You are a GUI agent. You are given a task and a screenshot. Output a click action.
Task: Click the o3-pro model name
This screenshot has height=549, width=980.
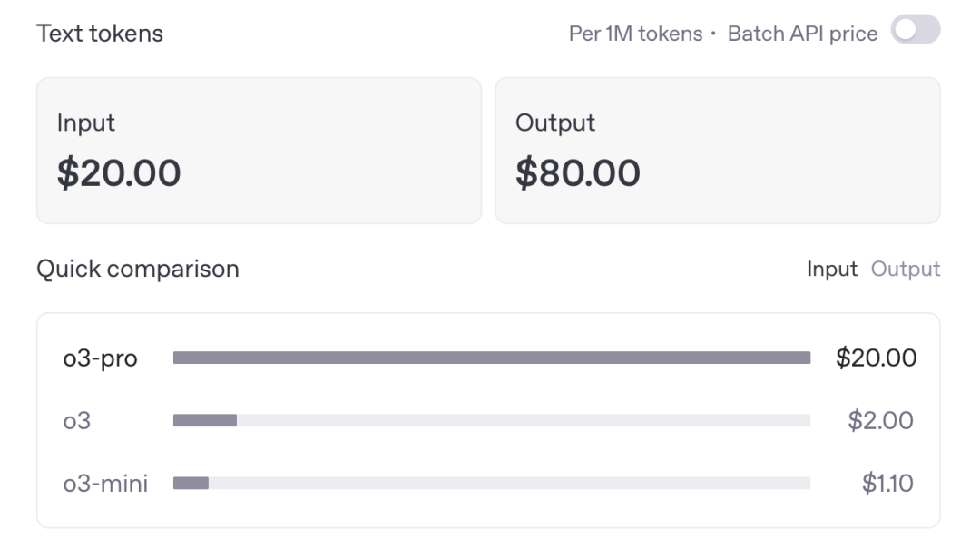pos(100,358)
